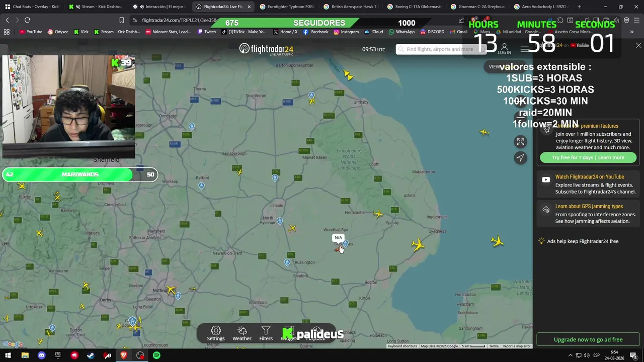The image size is (644, 362).
Task: Close the right side ad panel
Action: [x=638, y=45]
